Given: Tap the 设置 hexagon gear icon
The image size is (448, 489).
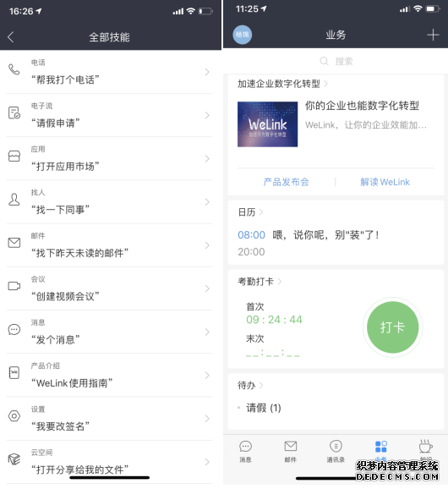Looking at the screenshot, I should point(14,416).
